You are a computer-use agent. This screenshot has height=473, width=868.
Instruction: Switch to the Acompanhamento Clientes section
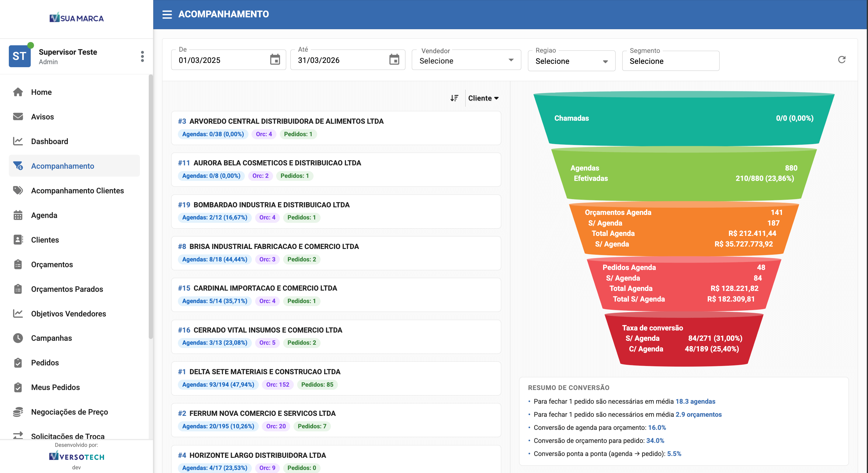(78, 190)
